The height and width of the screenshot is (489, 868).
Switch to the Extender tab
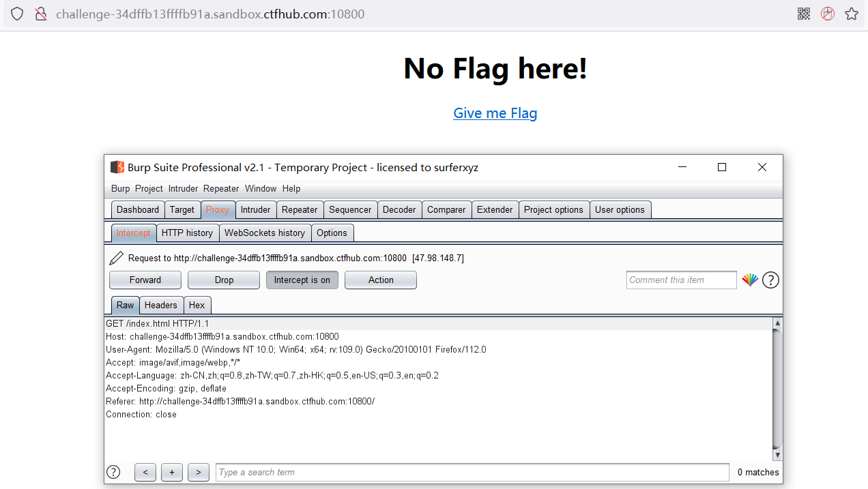pyautogui.click(x=495, y=209)
